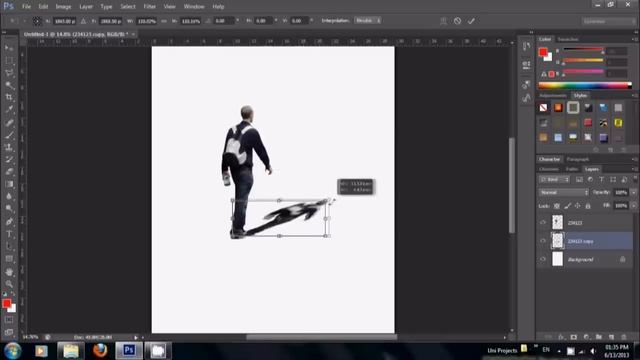Open the Color panel flyout menu
Image resolution: width=640 pixels, height=360 pixels.
(634, 40)
